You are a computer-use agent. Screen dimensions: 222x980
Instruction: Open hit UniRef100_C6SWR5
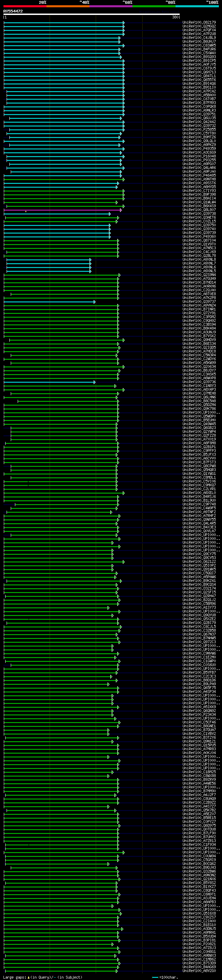(x=199, y=45)
